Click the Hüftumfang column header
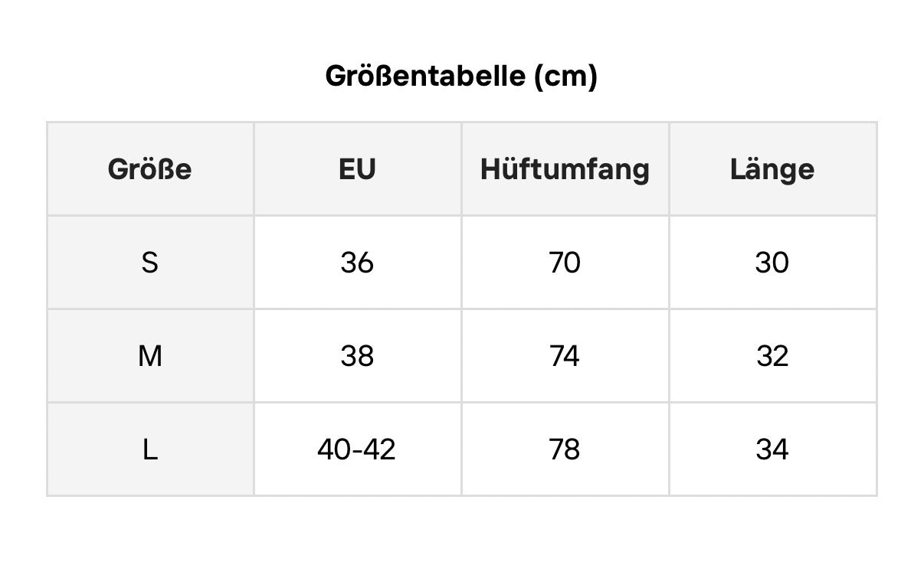Viewport: 924px width, 562px height. 565,169
